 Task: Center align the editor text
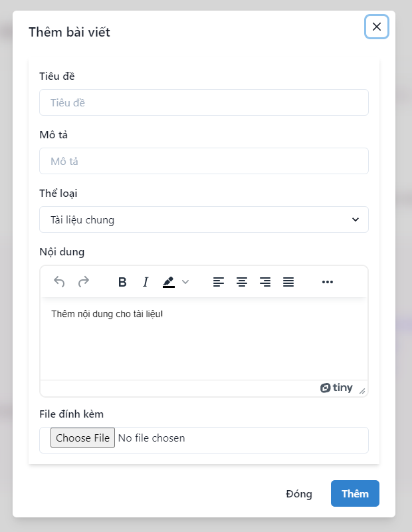pos(242,282)
